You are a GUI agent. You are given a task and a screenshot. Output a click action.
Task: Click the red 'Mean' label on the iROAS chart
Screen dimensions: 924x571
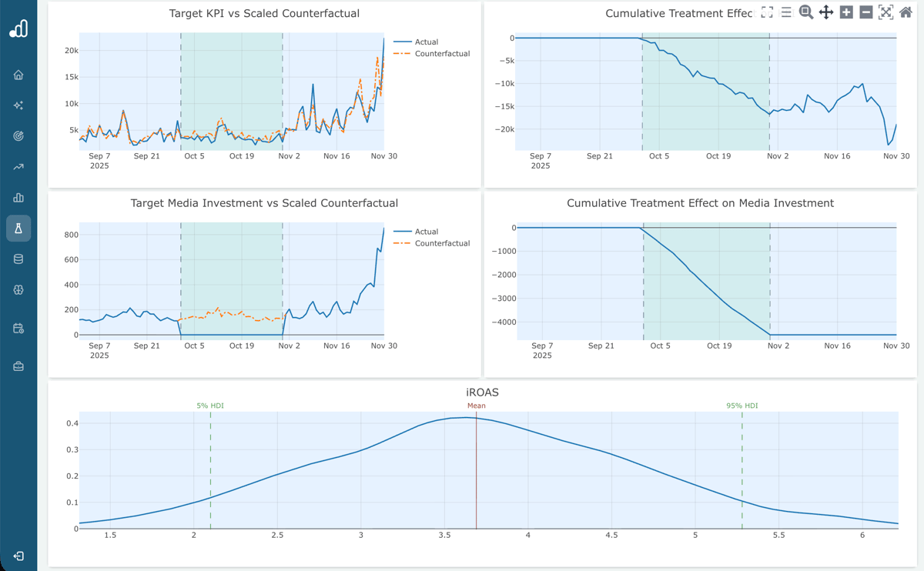click(x=476, y=406)
